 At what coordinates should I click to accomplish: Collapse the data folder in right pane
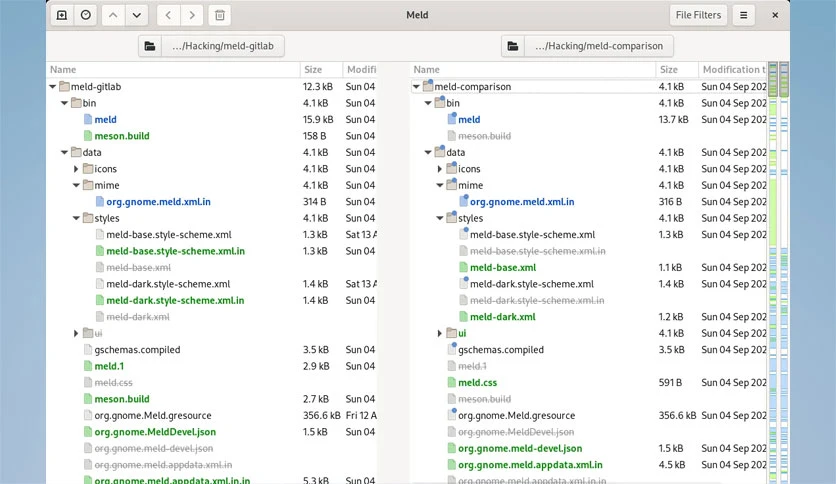428,152
